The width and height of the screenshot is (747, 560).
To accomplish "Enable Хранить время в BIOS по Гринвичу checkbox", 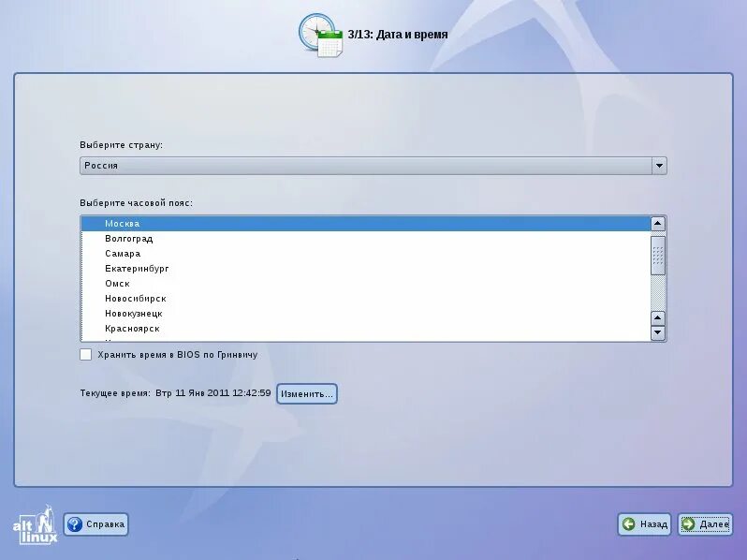I will (86, 355).
